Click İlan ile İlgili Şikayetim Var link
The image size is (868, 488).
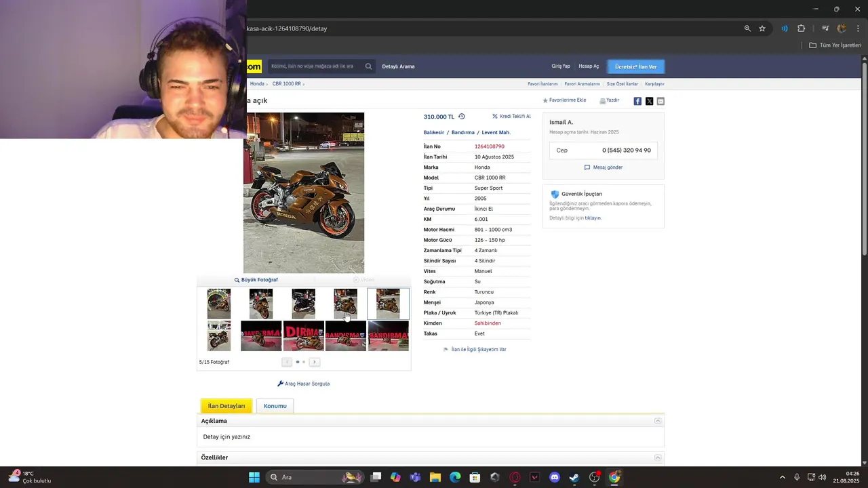[475, 350]
